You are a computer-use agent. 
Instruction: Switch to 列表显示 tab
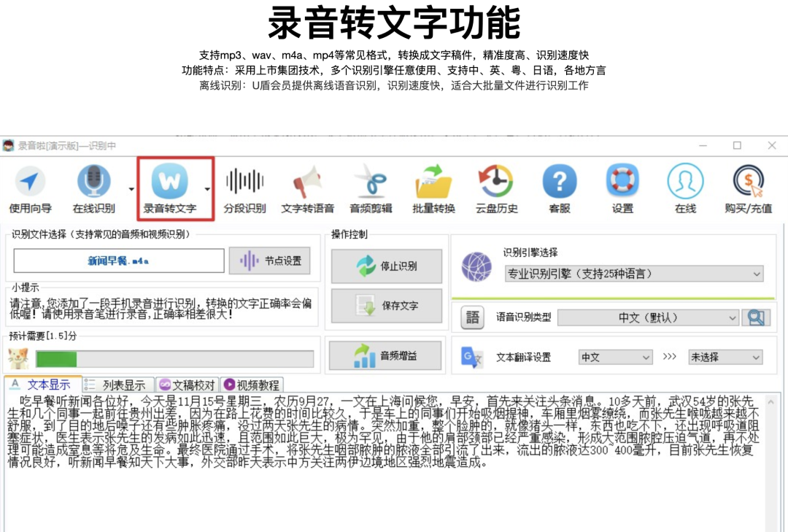tap(117, 385)
